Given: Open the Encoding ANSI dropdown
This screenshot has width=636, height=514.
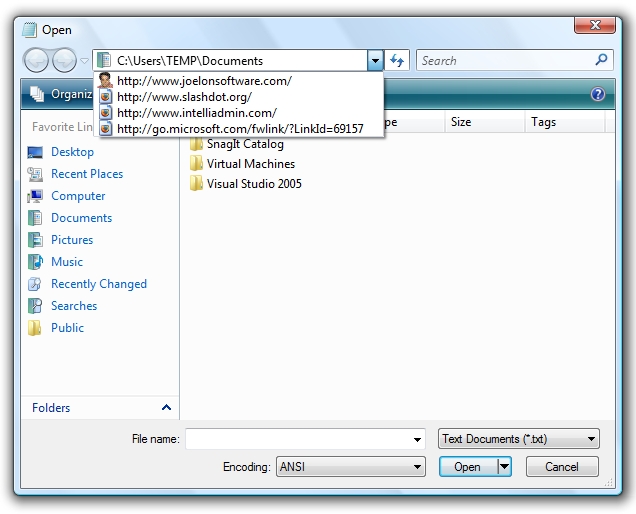Looking at the screenshot, I should (350, 467).
